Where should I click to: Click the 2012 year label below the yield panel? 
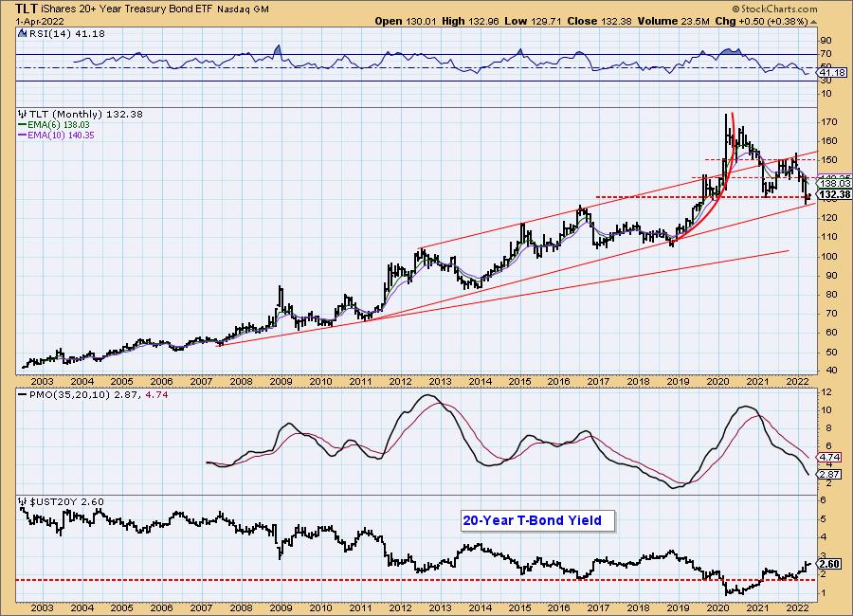coord(400,607)
